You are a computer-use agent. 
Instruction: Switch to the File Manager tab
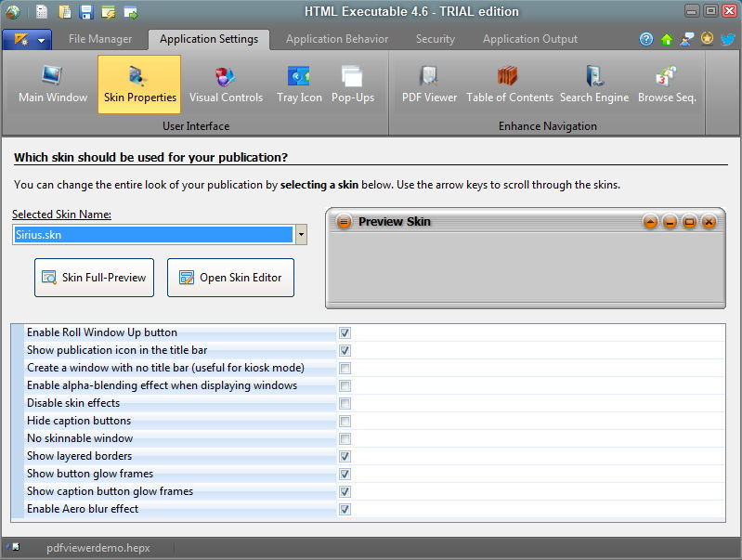(x=100, y=39)
